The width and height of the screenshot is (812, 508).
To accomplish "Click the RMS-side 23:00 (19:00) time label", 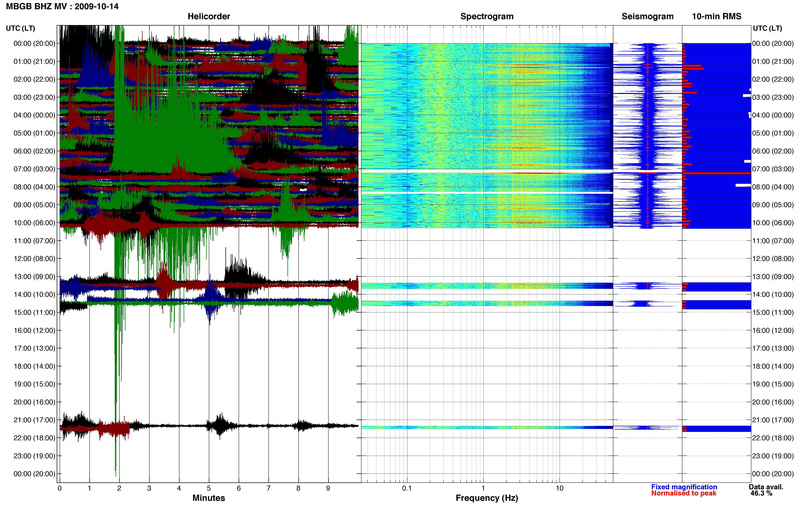I will [x=773, y=456].
